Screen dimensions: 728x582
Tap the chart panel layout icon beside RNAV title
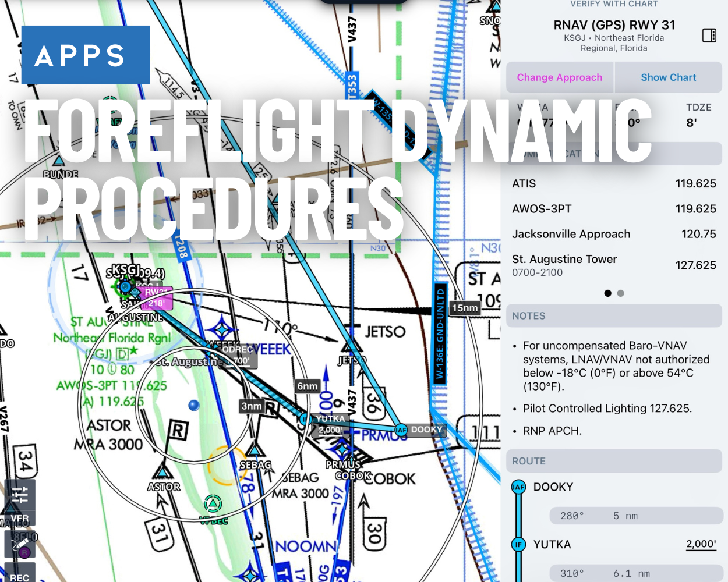[709, 36]
